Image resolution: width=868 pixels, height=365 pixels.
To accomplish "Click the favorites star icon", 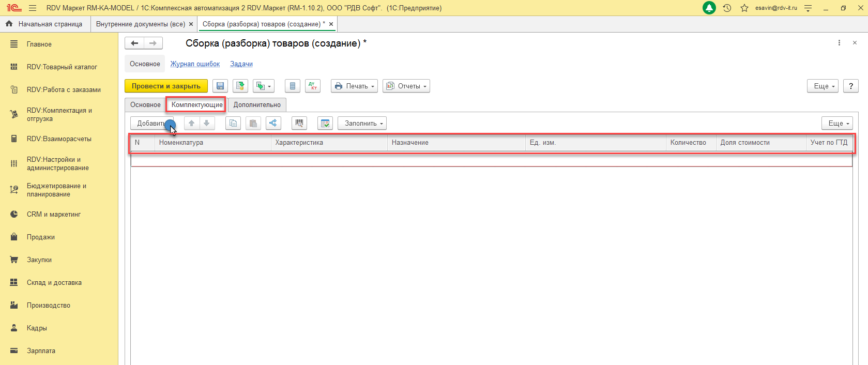I will pos(744,8).
